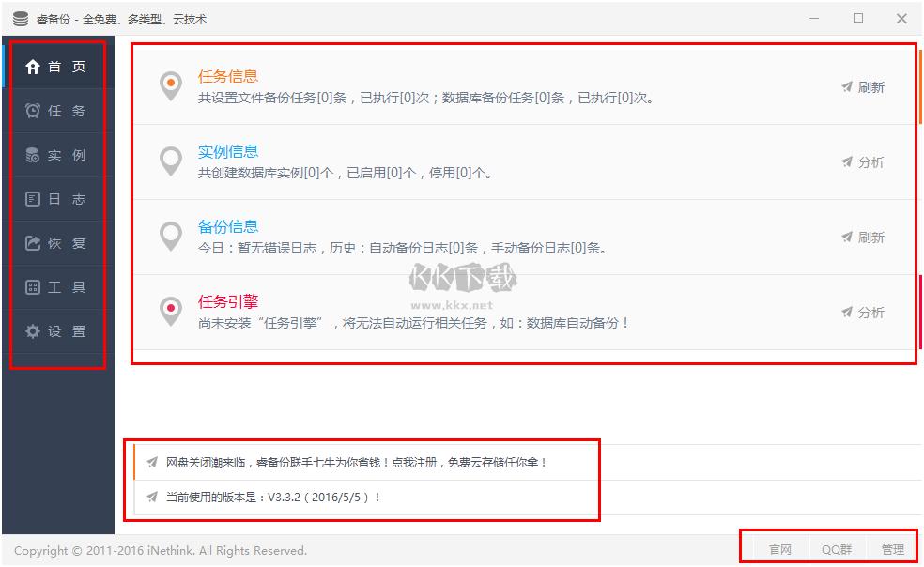Click the 设置 gear icon
Viewport: 924px width, 567px height.
33,330
